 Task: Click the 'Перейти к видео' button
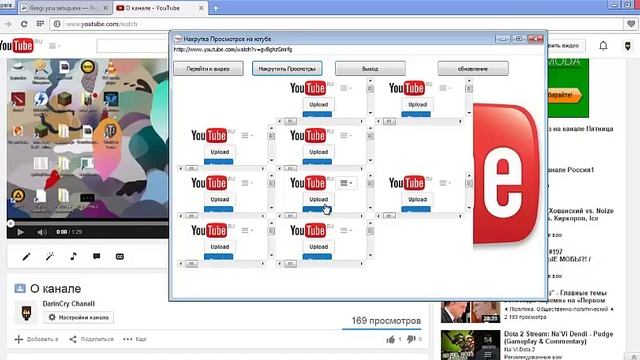[x=208, y=69]
